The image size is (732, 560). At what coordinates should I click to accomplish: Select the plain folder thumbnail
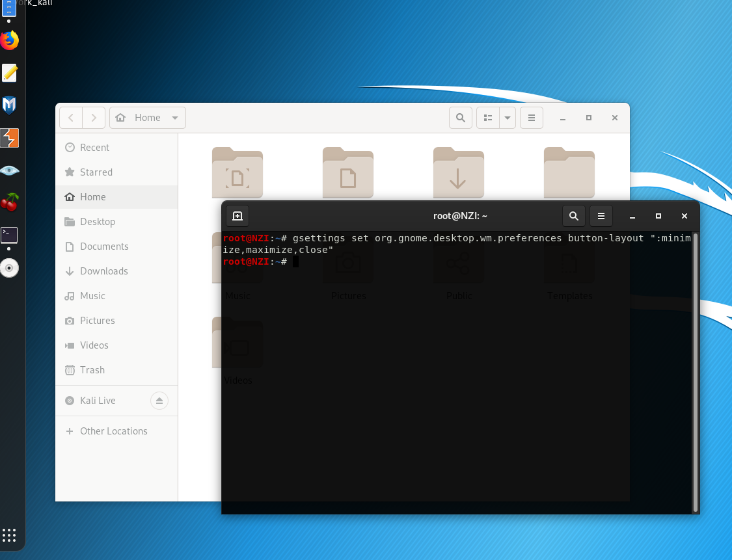point(569,172)
